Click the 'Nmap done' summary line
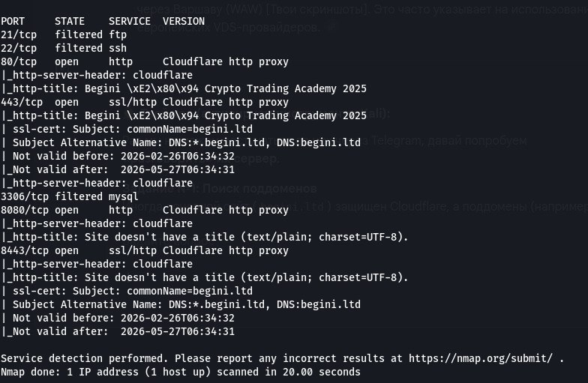The image size is (588, 383). point(181,372)
